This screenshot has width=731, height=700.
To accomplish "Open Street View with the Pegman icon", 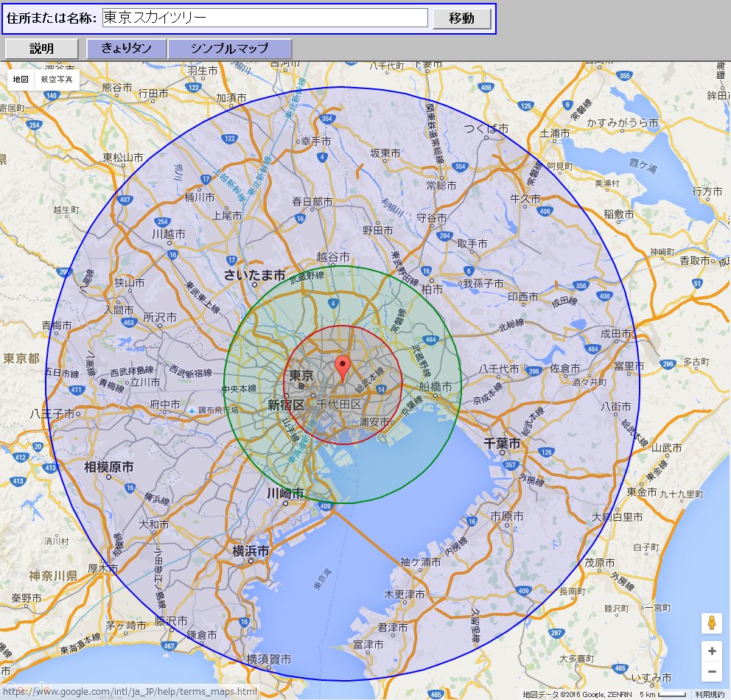I will click(711, 623).
